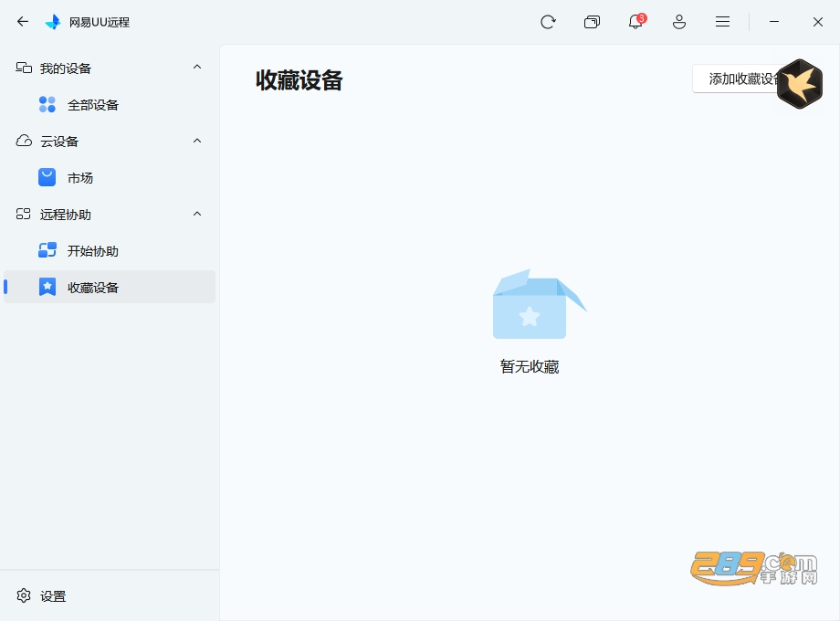
Task: Collapse the 我的设备 section chevron
Action: pos(197,67)
